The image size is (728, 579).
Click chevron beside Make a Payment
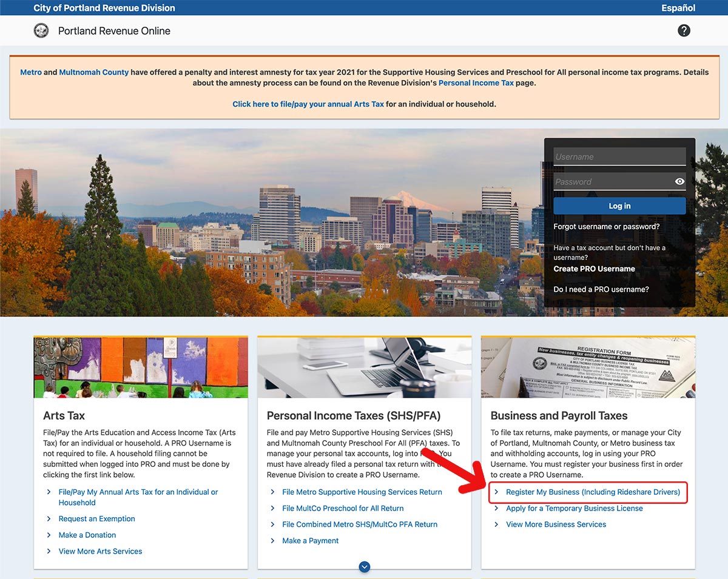(273, 541)
